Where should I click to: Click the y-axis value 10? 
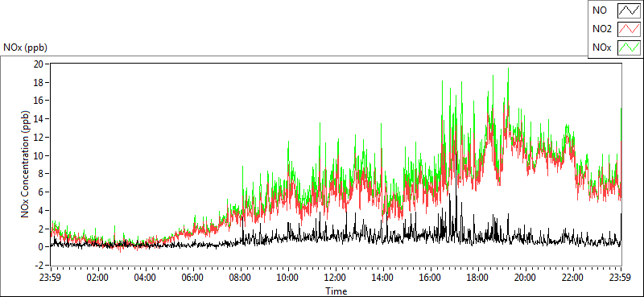tap(39, 155)
